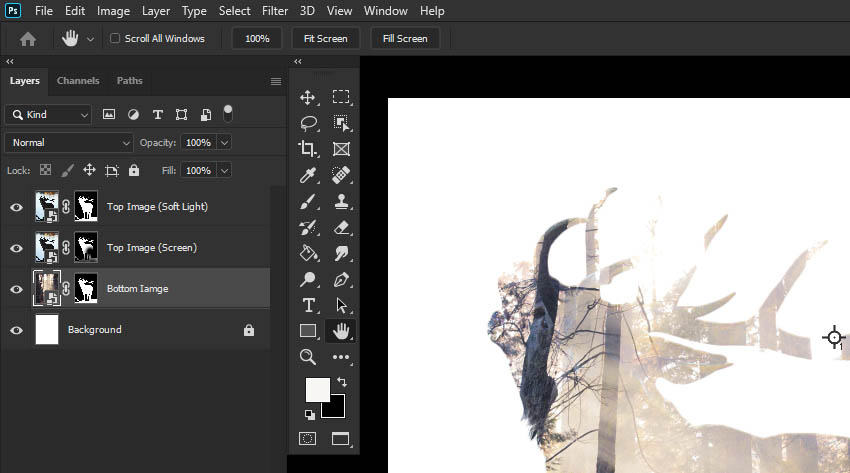
Task: Collapse the Layers panel group arrows
Action: point(10,61)
